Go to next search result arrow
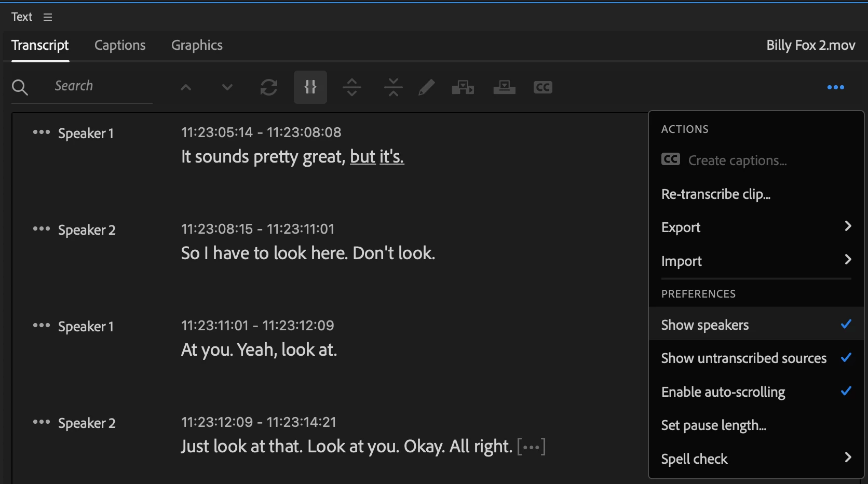868x484 pixels. [227, 87]
